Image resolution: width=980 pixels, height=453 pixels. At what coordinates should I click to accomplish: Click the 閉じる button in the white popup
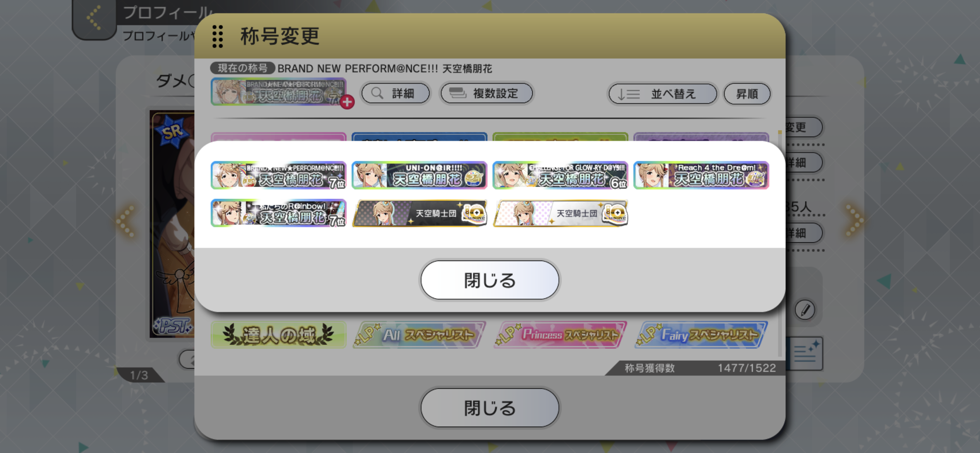click(490, 280)
